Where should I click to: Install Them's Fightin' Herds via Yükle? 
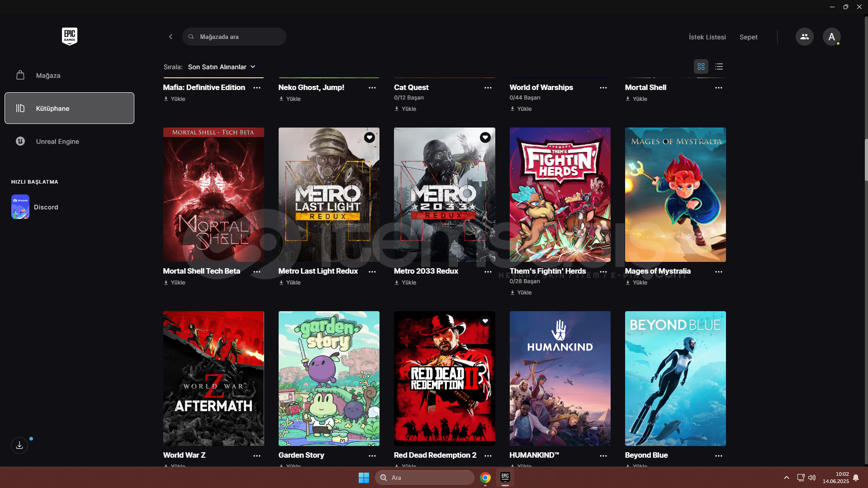coord(521,292)
